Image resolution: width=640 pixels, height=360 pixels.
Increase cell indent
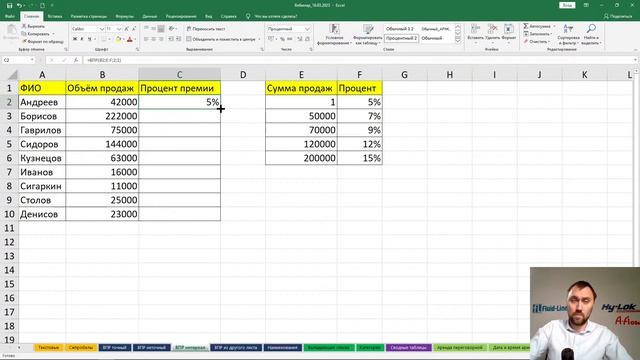(178, 39)
